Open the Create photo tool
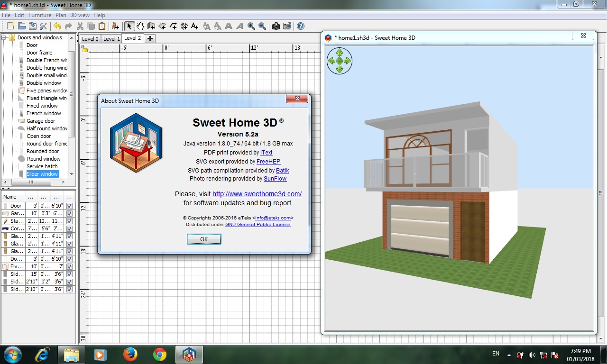Image resolution: width=607 pixels, height=364 pixels. pyautogui.click(x=276, y=27)
